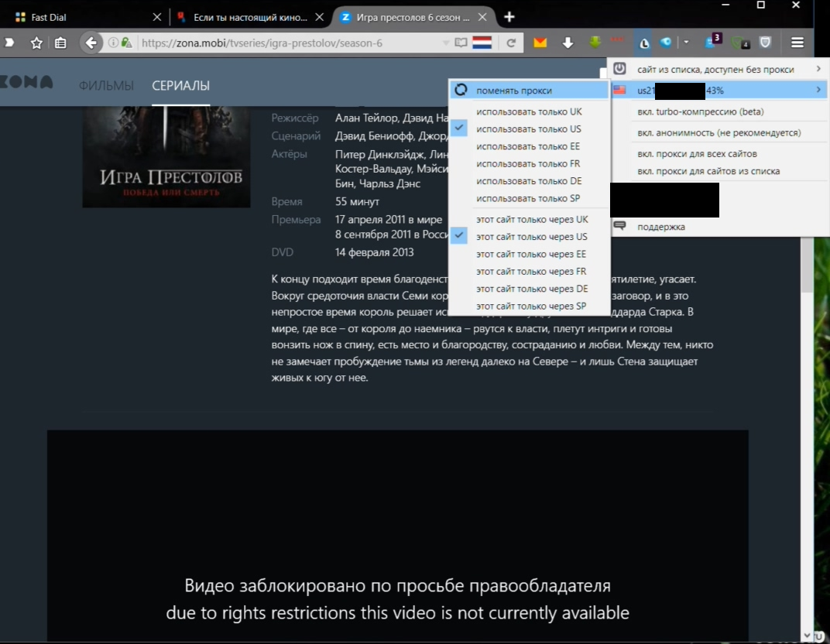Open the mail envelope toolbar icon
Screen dimensions: 830x644
click(x=540, y=43)
